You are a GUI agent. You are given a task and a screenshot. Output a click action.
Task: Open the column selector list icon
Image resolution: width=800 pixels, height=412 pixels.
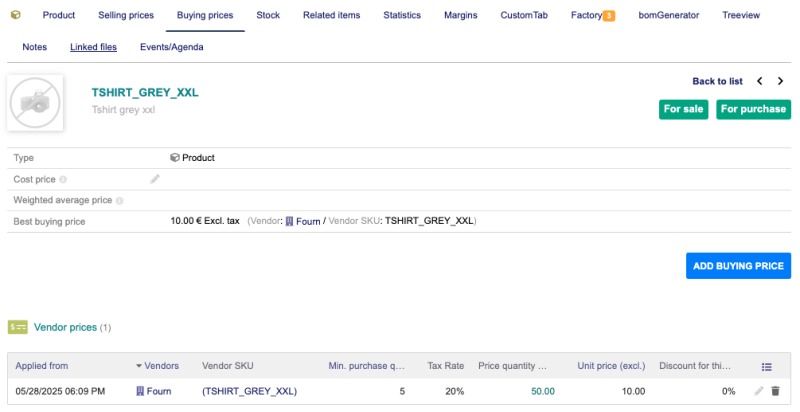coord(767,367)
